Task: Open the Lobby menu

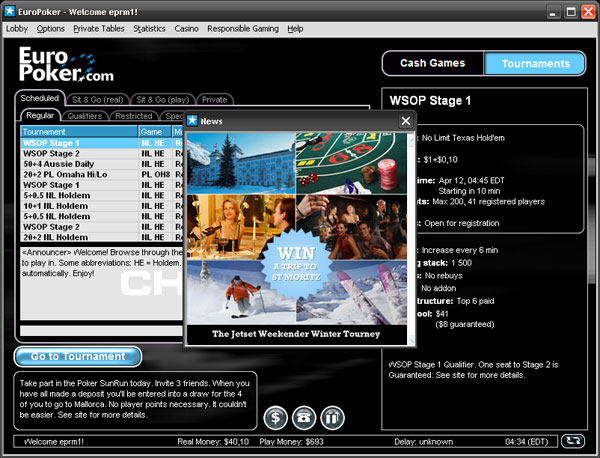Action: pyautogui.click(x=17, y=29)
